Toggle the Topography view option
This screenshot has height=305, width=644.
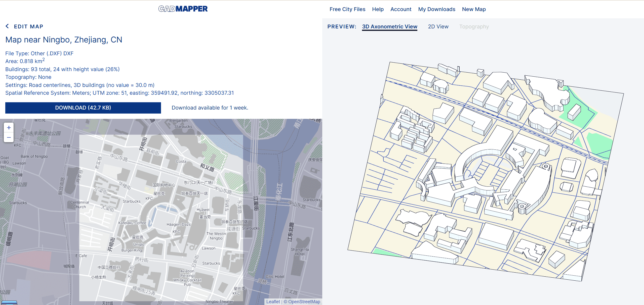tap(473, 26)
